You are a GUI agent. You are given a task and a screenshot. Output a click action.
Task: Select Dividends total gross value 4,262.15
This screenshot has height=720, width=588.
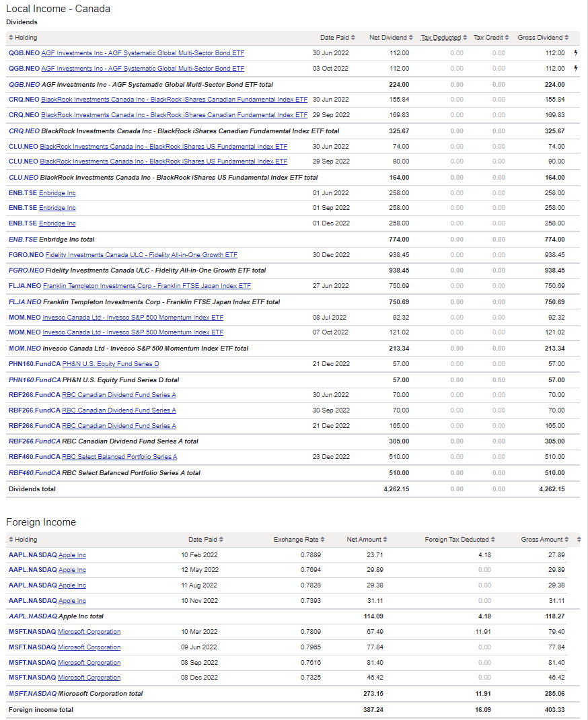pos(552,489)
